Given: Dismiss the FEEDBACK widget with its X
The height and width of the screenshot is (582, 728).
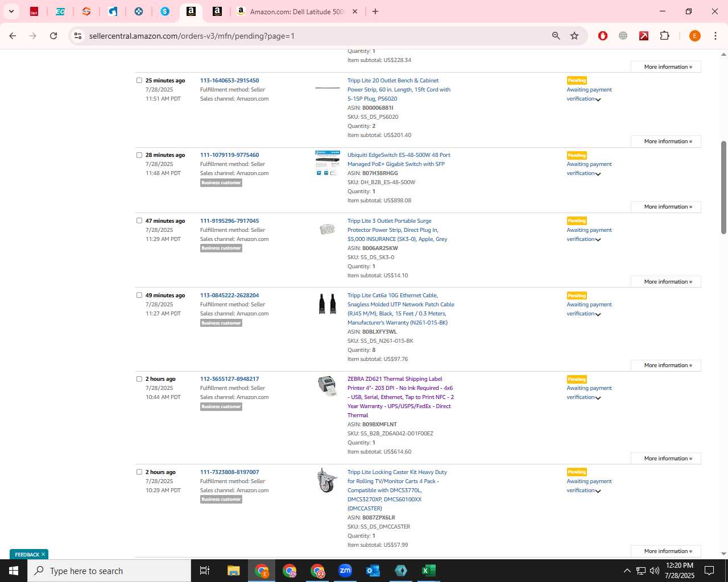Looking at the screenshot, I should coord(43,554).
